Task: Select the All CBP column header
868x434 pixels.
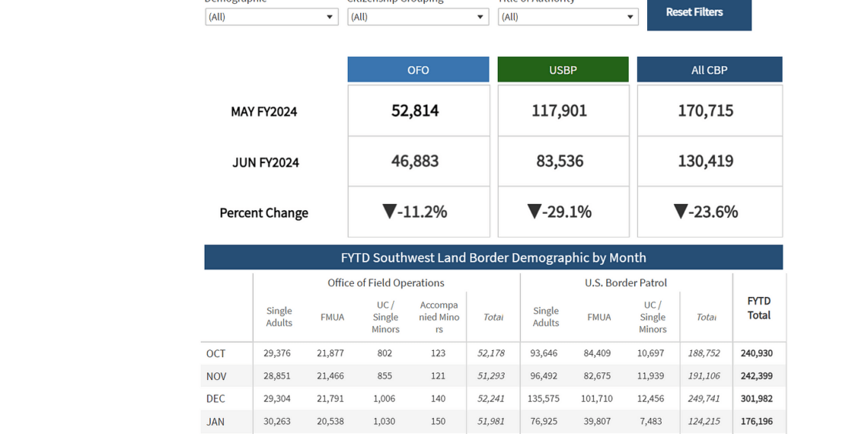Action: point(710,70)
